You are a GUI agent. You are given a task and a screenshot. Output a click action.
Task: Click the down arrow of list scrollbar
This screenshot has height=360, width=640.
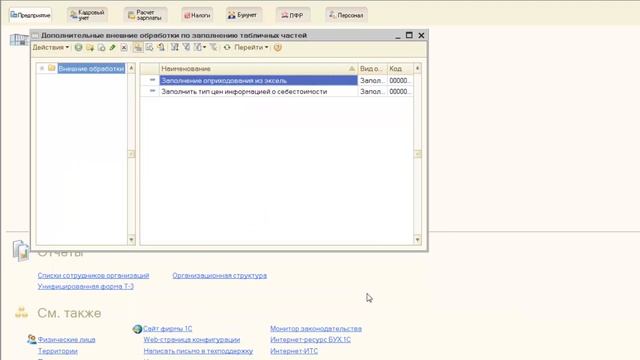pyautogui.click(x=418, y=240)
